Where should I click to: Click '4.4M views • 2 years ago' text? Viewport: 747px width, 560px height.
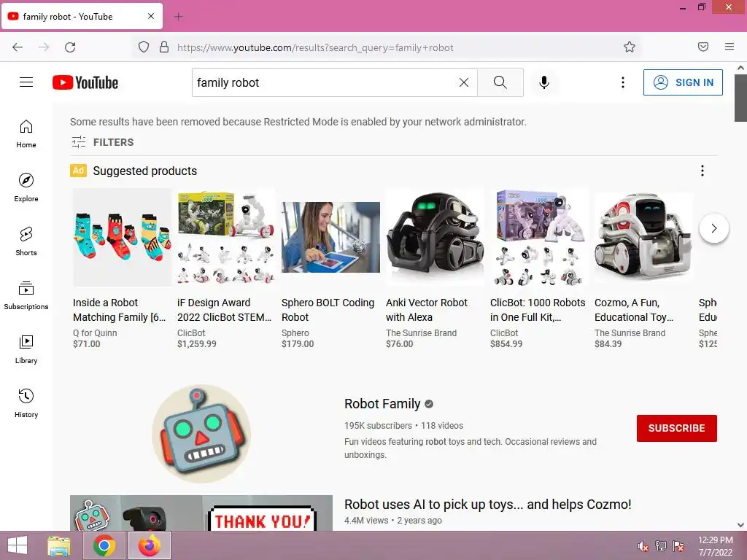pyautogui.click(x=393, y=521)
